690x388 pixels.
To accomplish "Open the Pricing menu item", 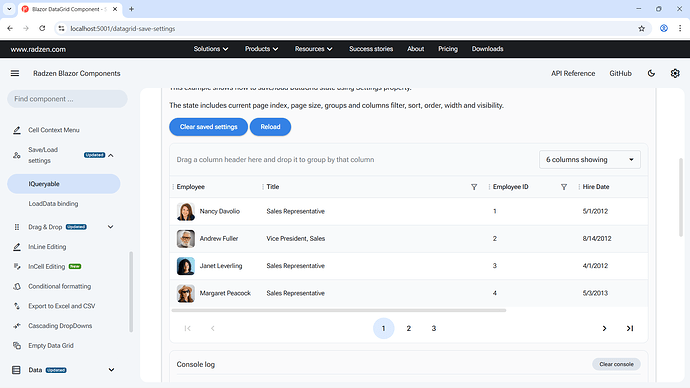I will pyautogui.click(x=448, y=49).
